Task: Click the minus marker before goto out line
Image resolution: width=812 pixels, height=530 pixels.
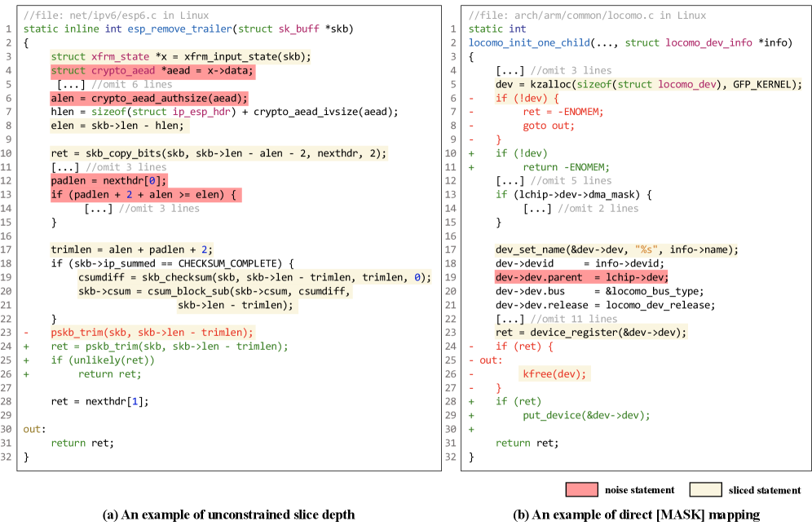Action: pyautogui.click(x=472, y=126)
